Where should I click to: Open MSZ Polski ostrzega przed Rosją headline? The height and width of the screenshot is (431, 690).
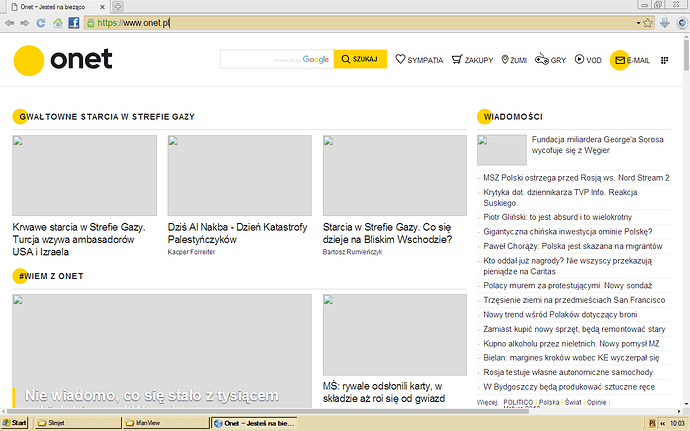[x=576, y=178]
